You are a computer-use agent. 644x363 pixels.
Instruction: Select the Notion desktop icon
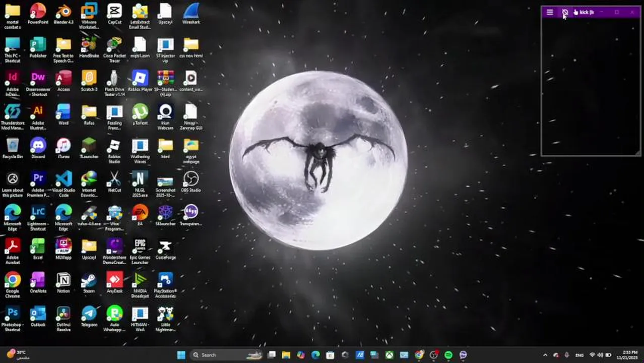63,282
